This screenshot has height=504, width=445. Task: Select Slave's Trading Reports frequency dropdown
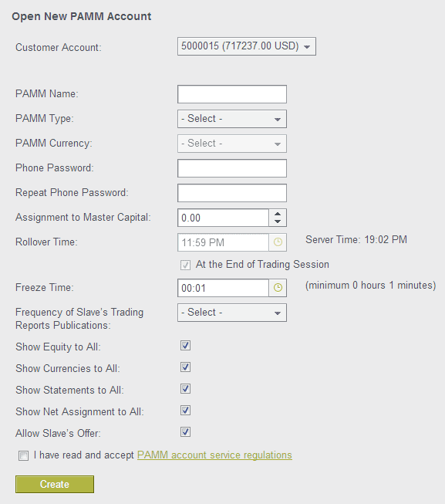click(x=232, y=313)
